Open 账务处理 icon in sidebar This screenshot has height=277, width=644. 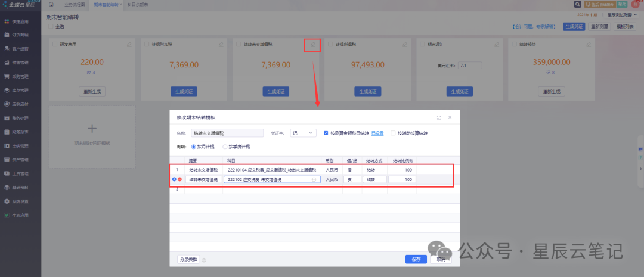pos(7,118)
